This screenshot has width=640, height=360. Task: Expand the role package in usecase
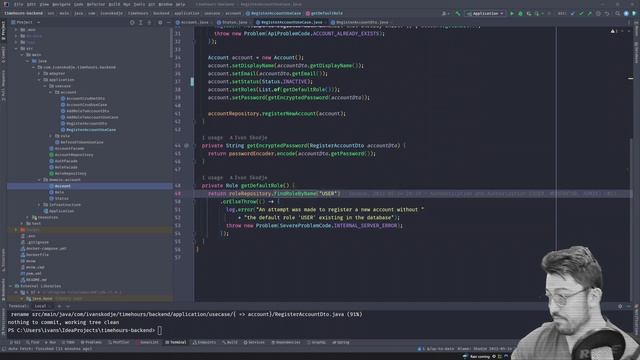(x=51, y=136)
